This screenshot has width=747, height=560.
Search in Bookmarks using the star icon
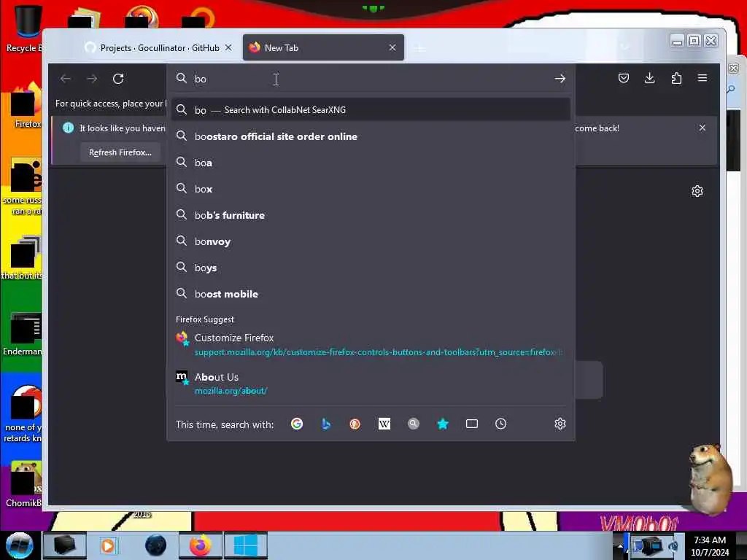[x=443, y=424]
